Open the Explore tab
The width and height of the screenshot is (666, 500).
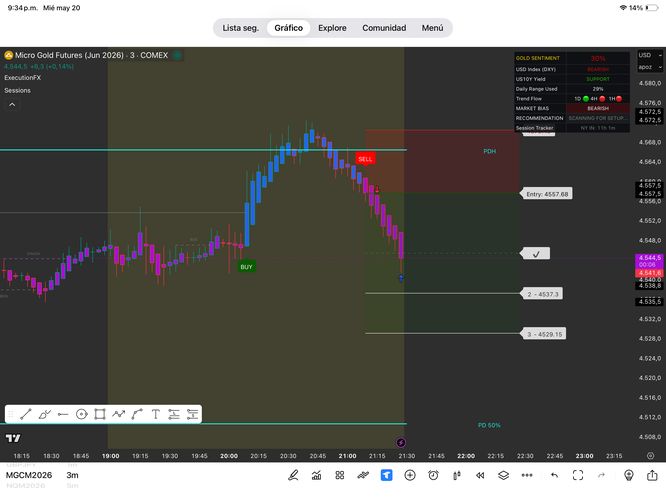click(332, 28)
